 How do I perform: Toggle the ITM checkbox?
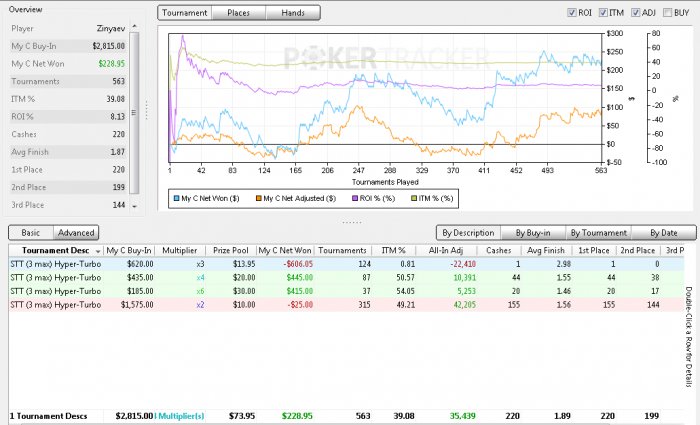click(x=605, y=13)
